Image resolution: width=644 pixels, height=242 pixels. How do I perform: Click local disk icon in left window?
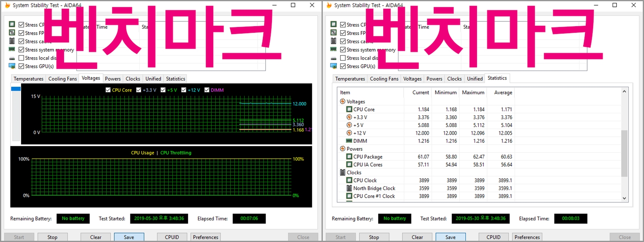pos(12,58)
